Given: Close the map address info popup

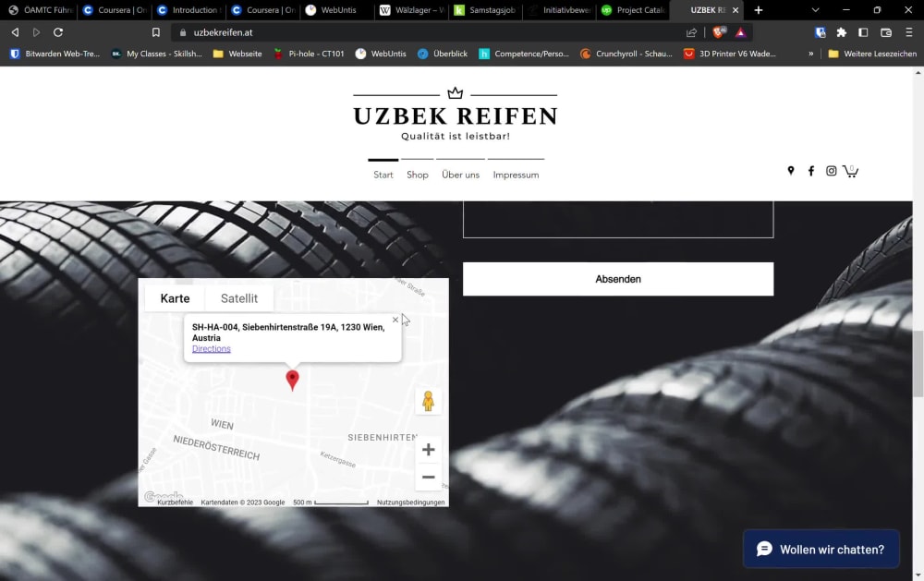Looking at the screenshot, I should click(395, 320).
